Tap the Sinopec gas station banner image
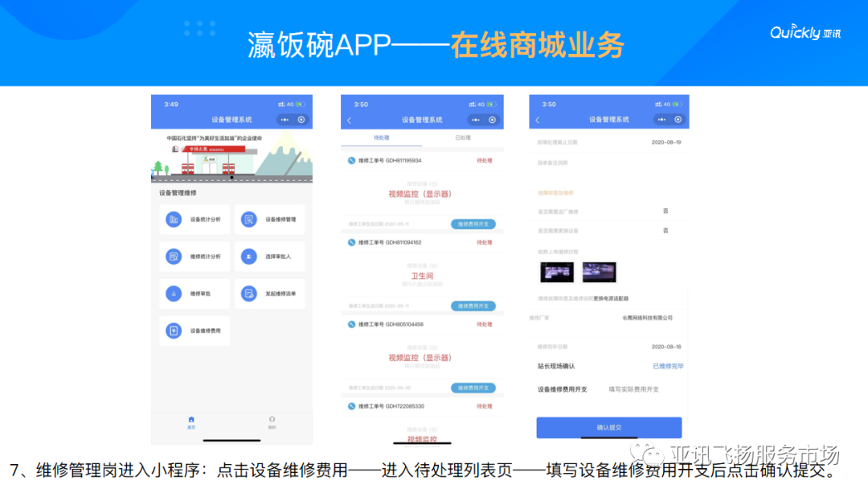Screen dimensions: 868x493 tap(232, 156)
